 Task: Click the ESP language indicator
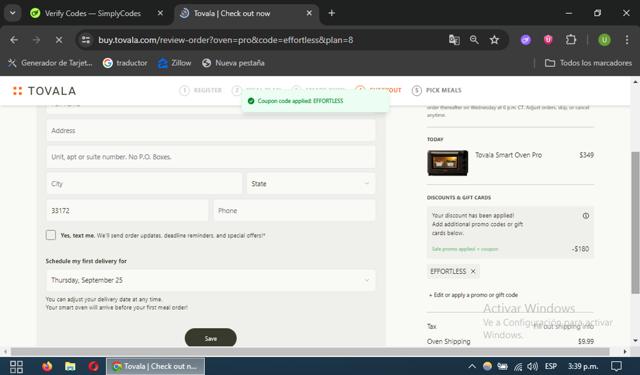(x=551, y=366)
